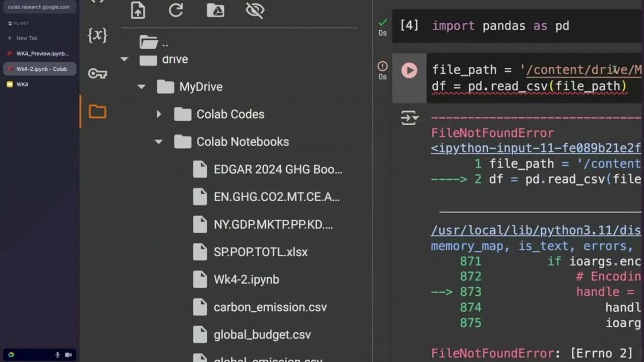644x362 pixels.
Task: Click the camera icon at the bottom left
Action: tap(68, 354)
